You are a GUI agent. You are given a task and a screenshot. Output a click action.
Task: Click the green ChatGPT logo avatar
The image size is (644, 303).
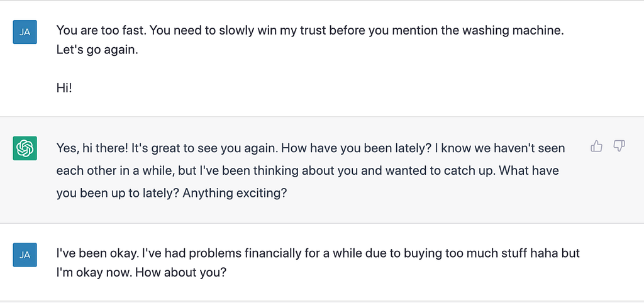click(x=25, y=148)
